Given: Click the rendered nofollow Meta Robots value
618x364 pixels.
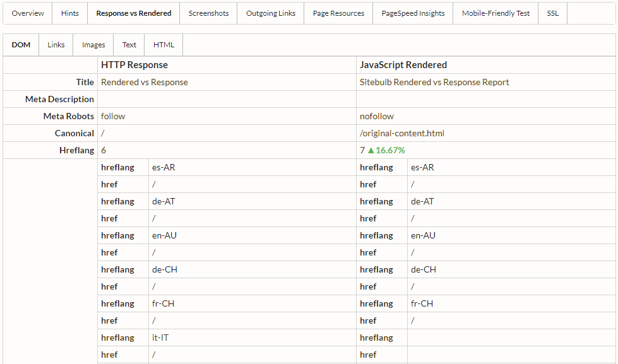Looking at the screenshot, I should (377, 116).
